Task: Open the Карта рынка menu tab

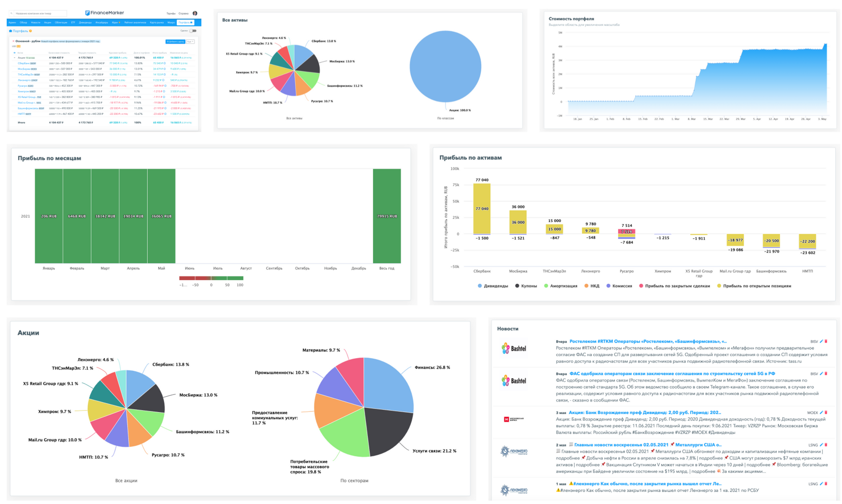Action: (157, 23)
